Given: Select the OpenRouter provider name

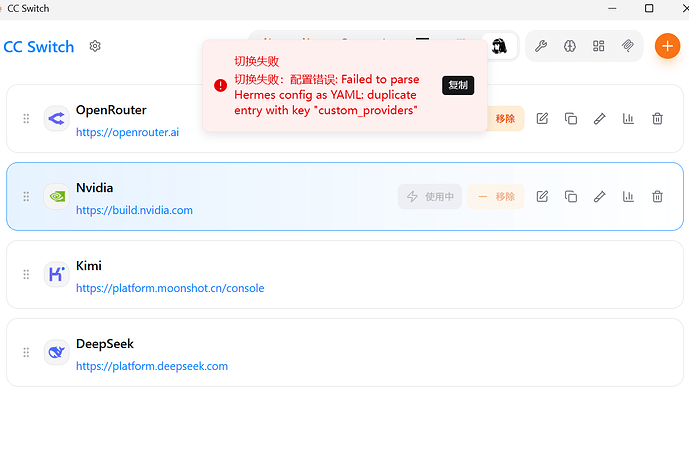Looking at the screenshot, I should pyautogui.click(x=111, y=110).
